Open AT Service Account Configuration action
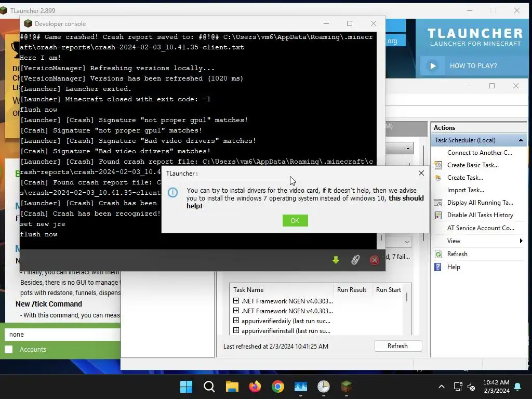 pyautogui.click(x=481, y=228)
